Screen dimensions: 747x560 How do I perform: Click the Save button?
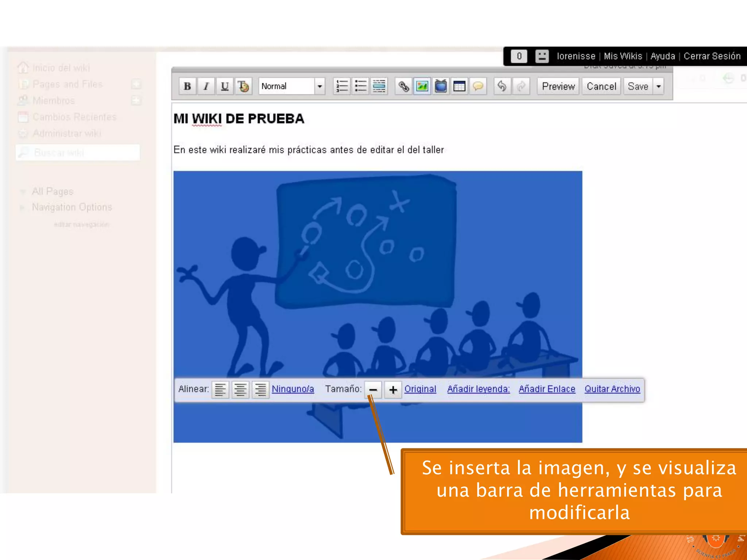click(638, 86)
